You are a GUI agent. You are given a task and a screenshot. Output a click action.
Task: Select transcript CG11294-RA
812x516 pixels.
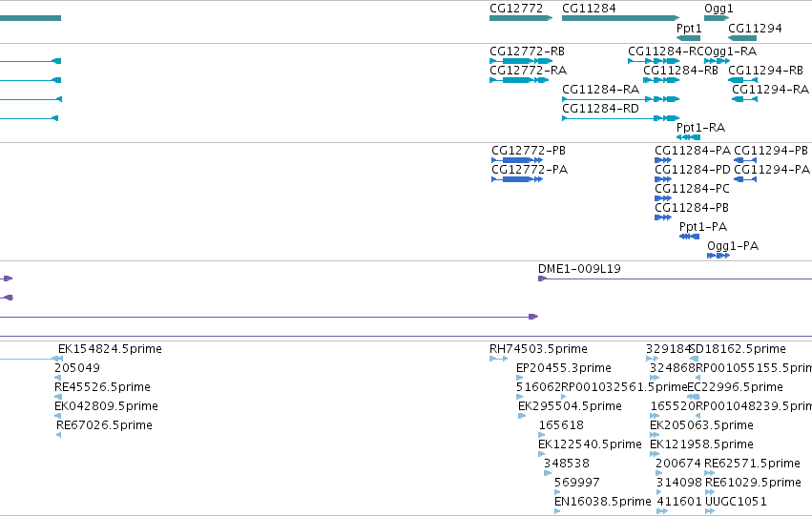pos(744,99)
